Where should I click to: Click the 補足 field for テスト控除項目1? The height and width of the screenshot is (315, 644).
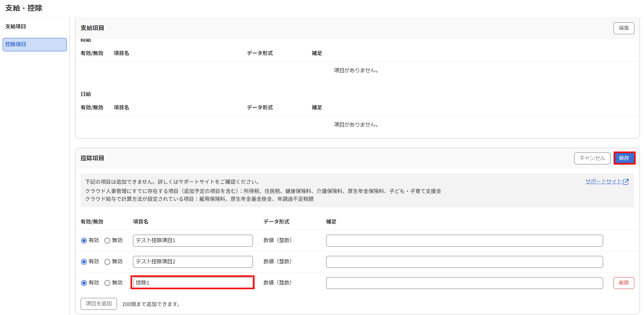coord(464,241)
